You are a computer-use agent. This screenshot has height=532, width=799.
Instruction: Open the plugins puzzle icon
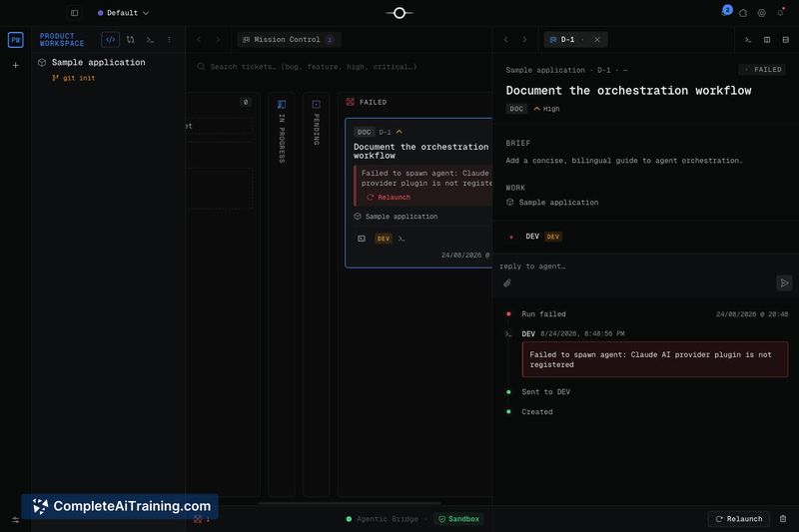click(x=743, y=13)
